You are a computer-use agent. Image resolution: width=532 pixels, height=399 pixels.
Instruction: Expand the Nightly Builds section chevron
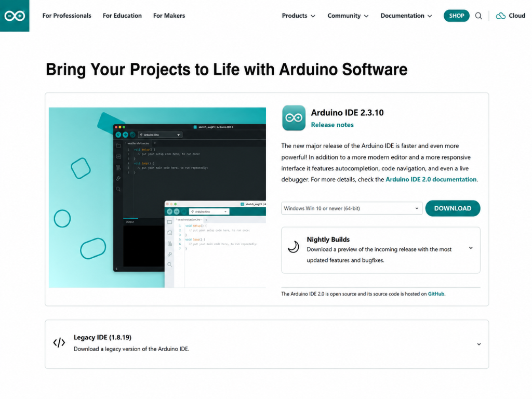click(x=471, y=248)
